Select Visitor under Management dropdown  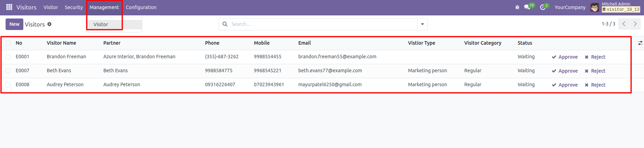(101, 24)
